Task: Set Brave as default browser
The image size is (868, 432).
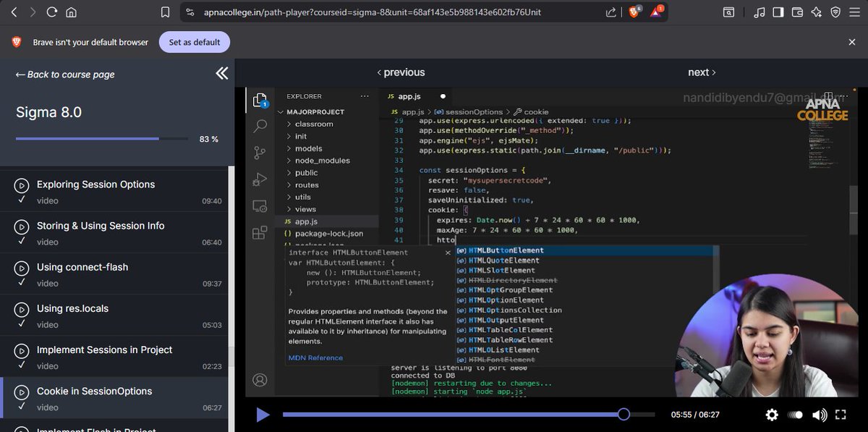Action: [195, 42]
